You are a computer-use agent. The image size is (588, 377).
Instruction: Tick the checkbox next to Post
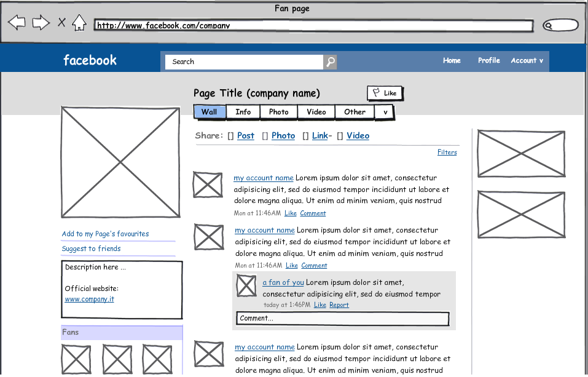pos(230,136)
